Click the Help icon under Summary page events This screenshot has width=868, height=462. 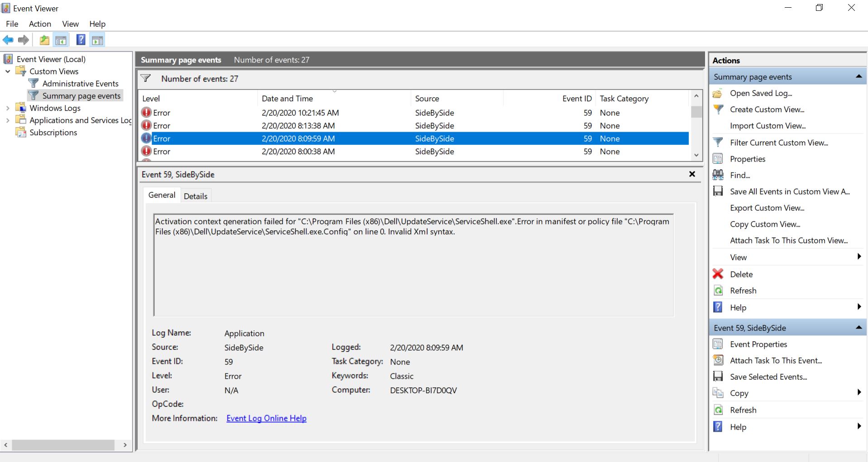pos(718,307)
